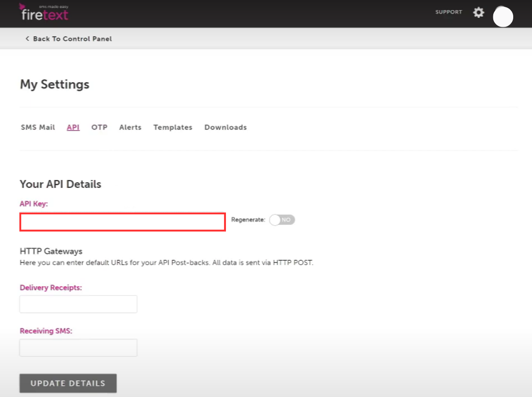Go Back To Control Panel
Screen dimensions: 532x397
[72, 38]
